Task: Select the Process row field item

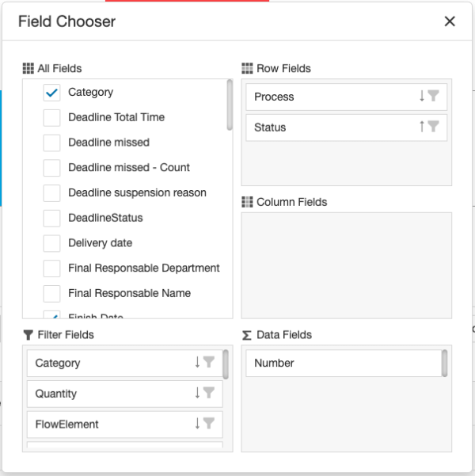Action: coord(332,97)
